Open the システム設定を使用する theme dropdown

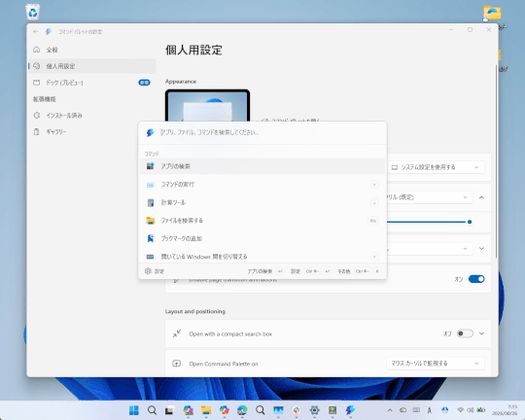(x=436, y=167)
